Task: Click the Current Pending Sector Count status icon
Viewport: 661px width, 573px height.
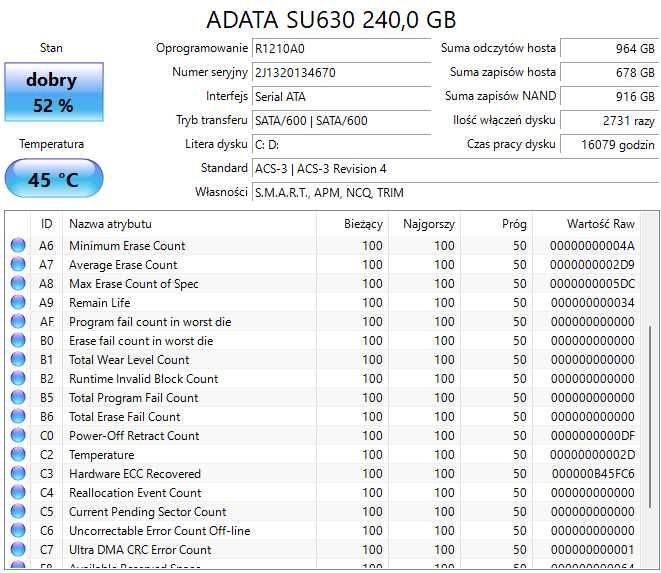Action: click(x=18, y=511)
